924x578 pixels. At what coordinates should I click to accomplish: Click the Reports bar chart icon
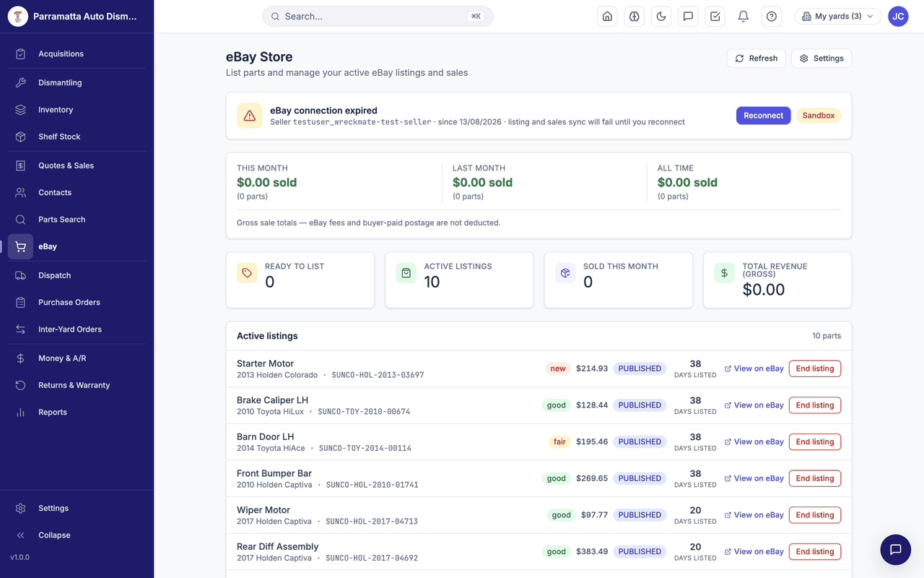click(21, 413)
